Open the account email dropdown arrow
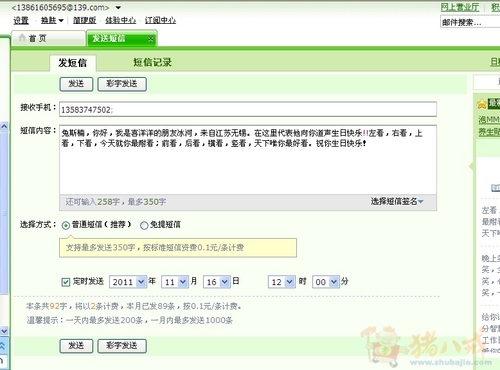Screen dimensions: 500x370 [x=118, y=7]
